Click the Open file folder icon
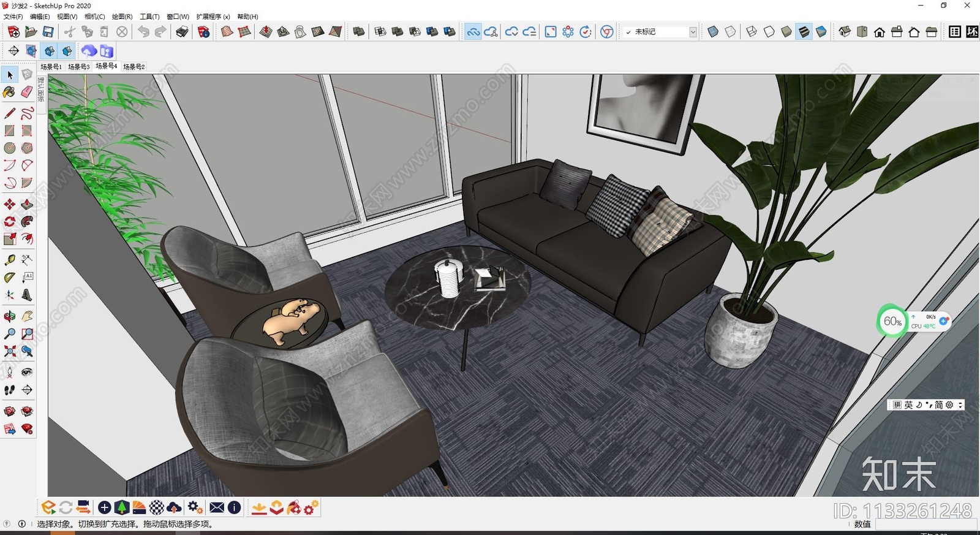The width and height of the screenshot is (980, 535). point(31,31)
